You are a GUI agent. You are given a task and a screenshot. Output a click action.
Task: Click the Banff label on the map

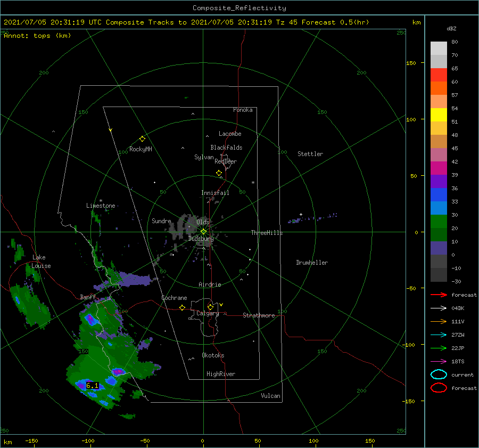tap(88, 297)
